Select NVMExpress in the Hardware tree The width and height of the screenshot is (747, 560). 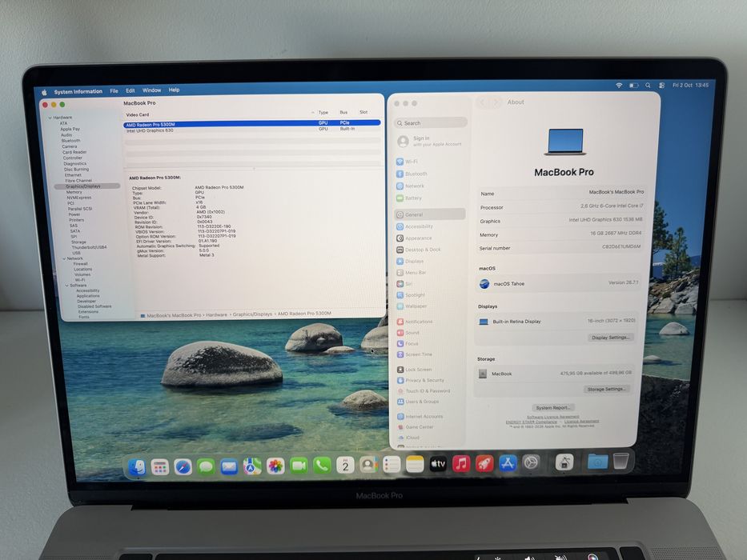78,198
